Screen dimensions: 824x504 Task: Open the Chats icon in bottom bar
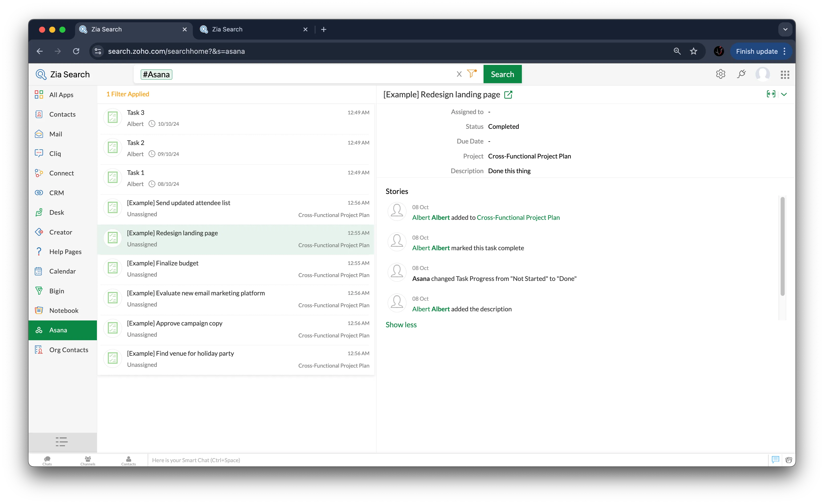click(x=47, y=460)
